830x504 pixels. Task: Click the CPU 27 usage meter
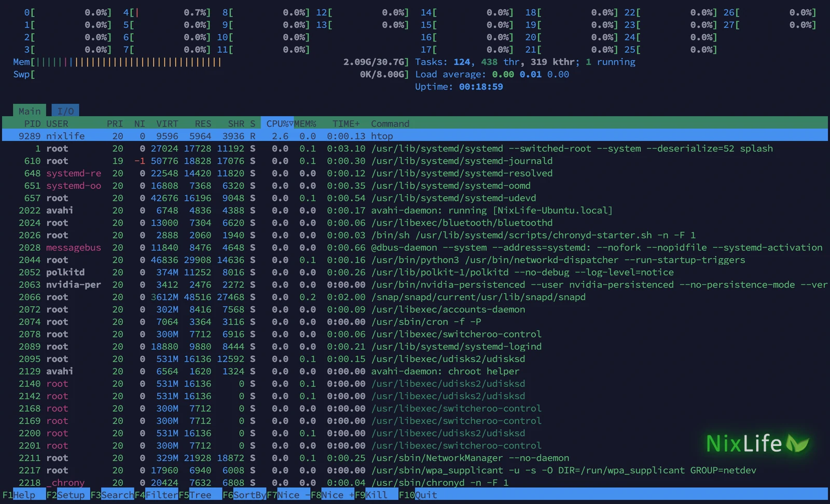click(770, 25)
